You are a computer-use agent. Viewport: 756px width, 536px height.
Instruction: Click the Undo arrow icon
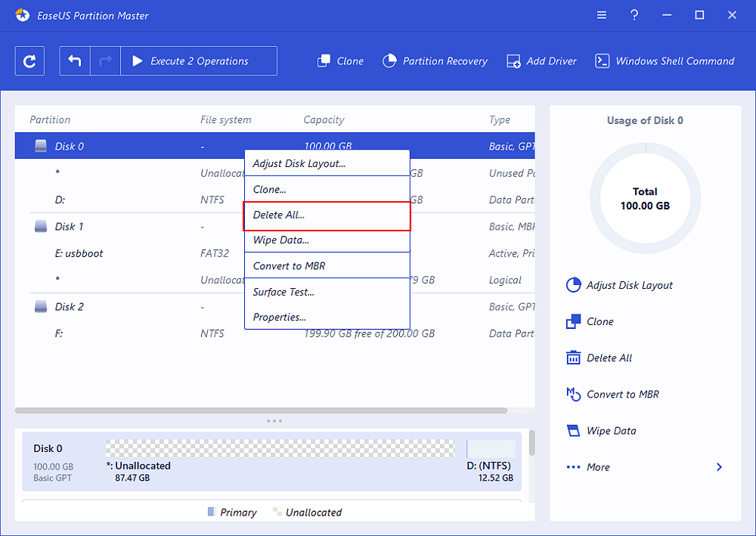tap(75, 61)
